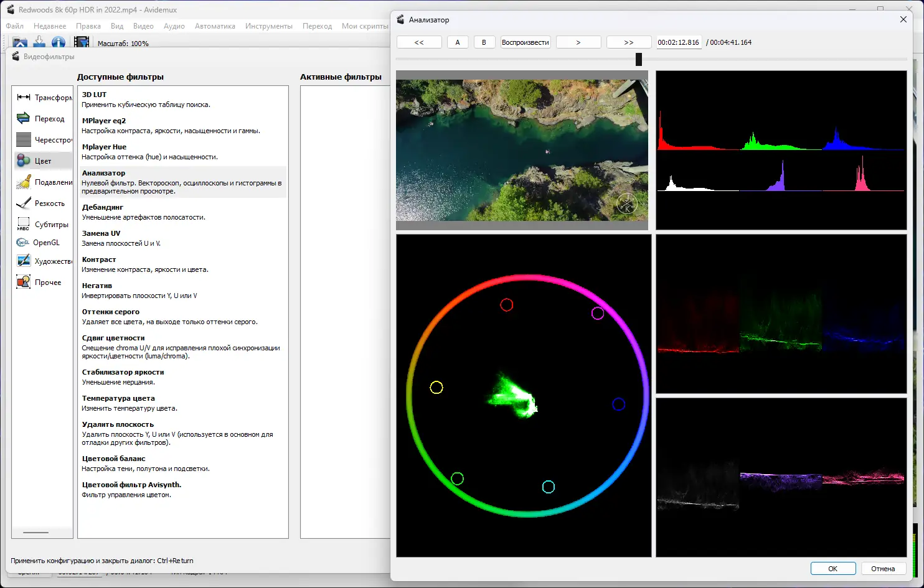Jump forward with the >> button
Screen dimensions: 924x588
coord(628,42)
